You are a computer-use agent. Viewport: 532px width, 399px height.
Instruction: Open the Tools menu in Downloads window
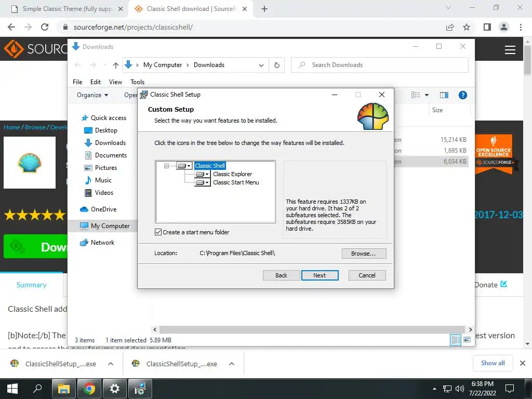(x=137, y=82)
